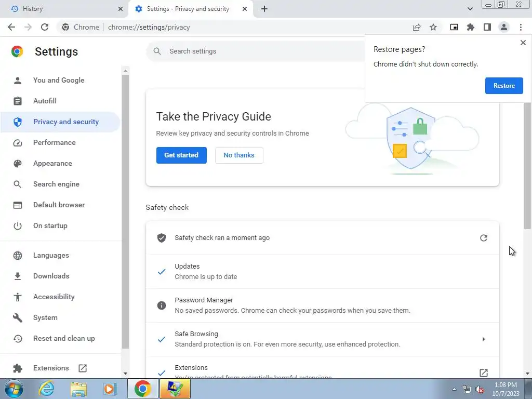The width and height of the screenshot is (532, 399).
Task: Click the sidebar scrollbar down arrow
Action: tap(126, 373)
